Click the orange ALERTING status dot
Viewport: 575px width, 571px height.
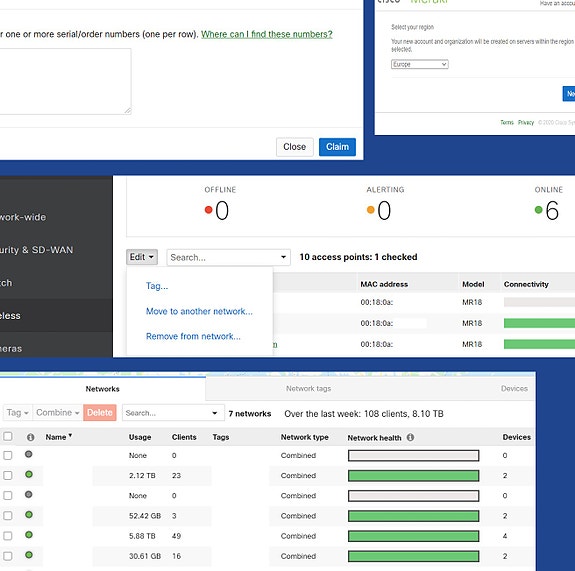(x=370, y=210)
